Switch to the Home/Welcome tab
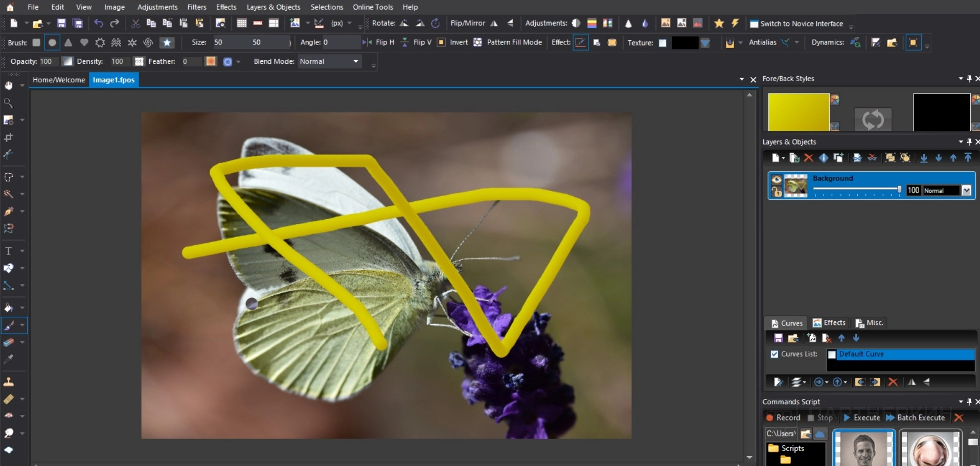This screenshot has width=980, height=466. (x=59, y=80)
